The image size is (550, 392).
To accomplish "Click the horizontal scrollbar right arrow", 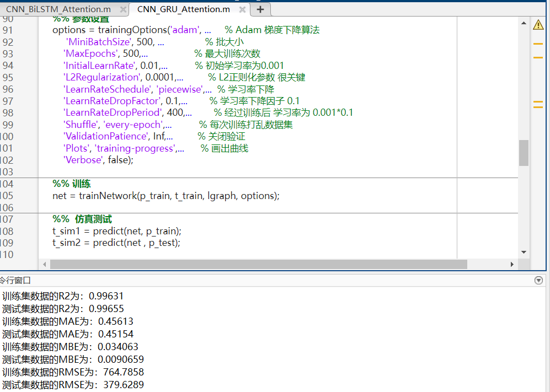I will [x=512, y=265].
